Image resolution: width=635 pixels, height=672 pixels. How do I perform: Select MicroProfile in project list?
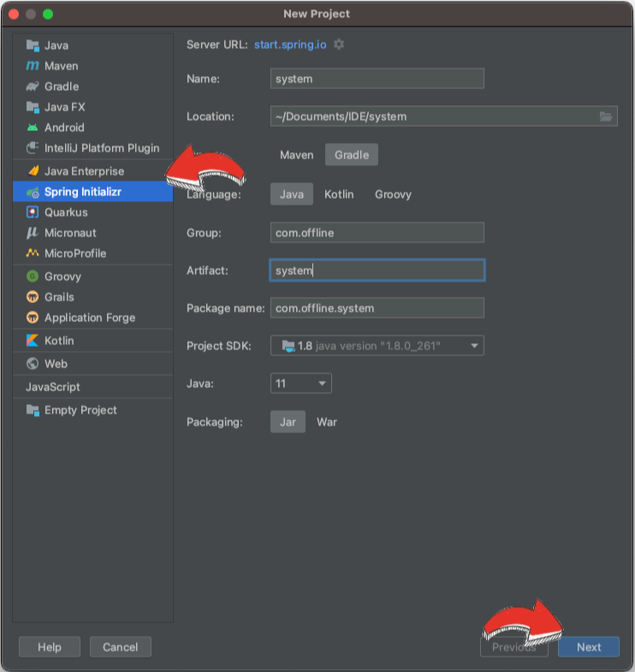pyautogui.click(x=93, y=253)
